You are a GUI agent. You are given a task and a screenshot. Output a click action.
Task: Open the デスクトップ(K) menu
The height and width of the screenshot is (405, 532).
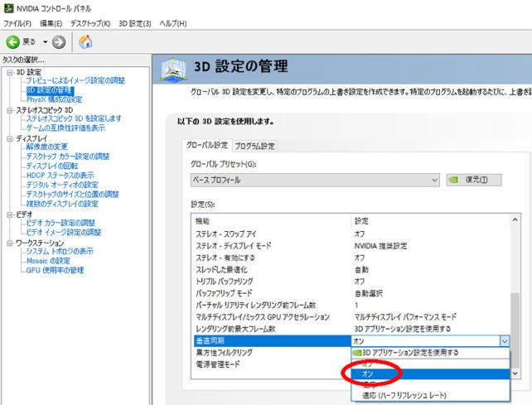click(90, 23)
